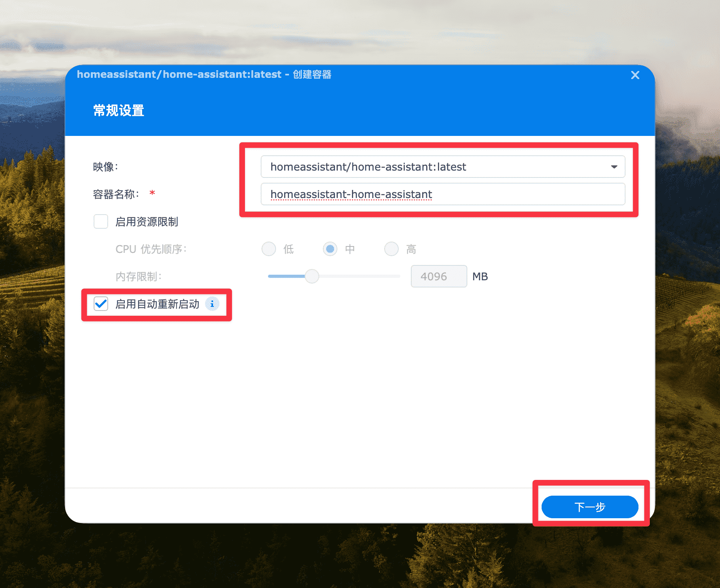This screenshot has height=588, width=720.
Task: Click the info icon beside 启用自动重新启动
Action: point(212,304)
